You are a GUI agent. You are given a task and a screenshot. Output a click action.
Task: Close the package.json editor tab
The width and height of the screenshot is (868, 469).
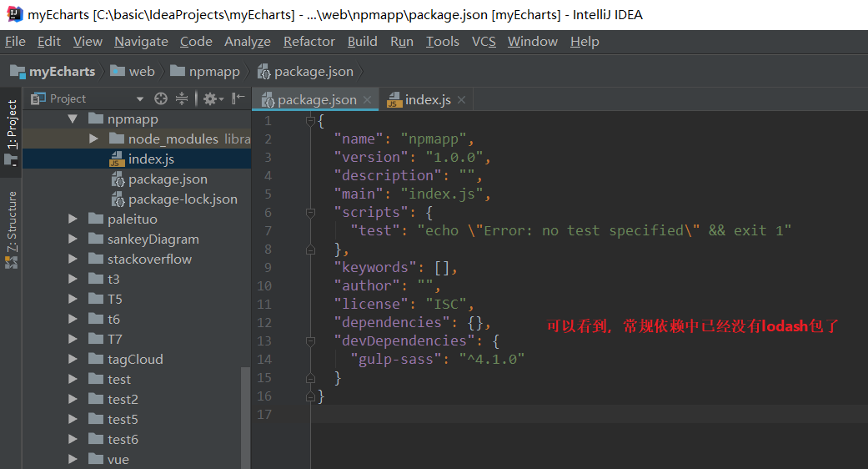tap(367, 99)
